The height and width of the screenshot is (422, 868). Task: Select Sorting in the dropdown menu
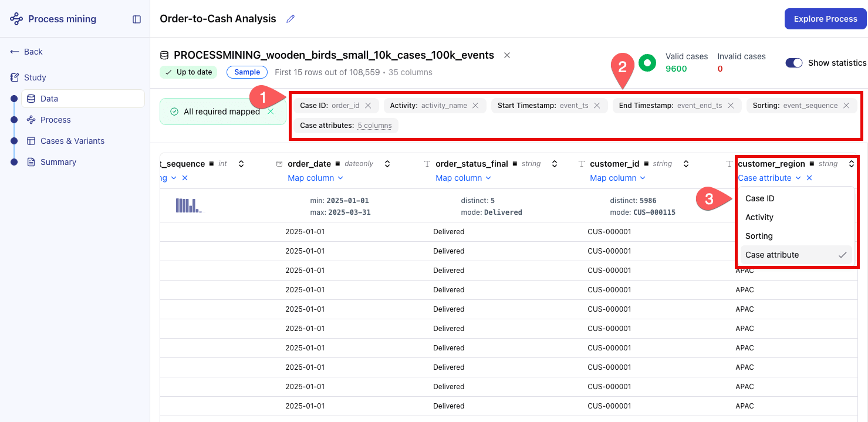point(796,236)
